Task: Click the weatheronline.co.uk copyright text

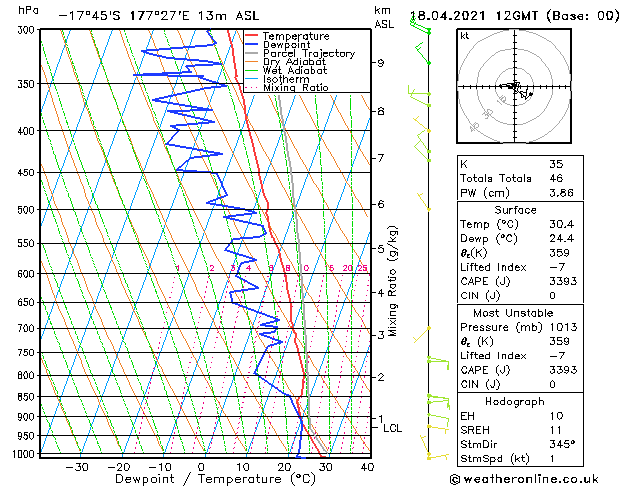Action: pyautogui.click(x=524, y=479)
